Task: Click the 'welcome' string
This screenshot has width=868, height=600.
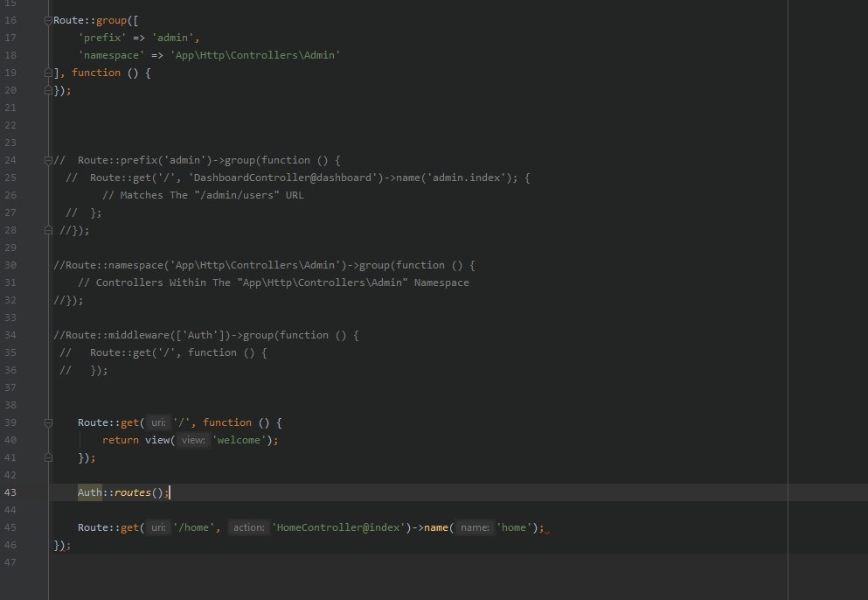Action: click(x=240, y=441)
